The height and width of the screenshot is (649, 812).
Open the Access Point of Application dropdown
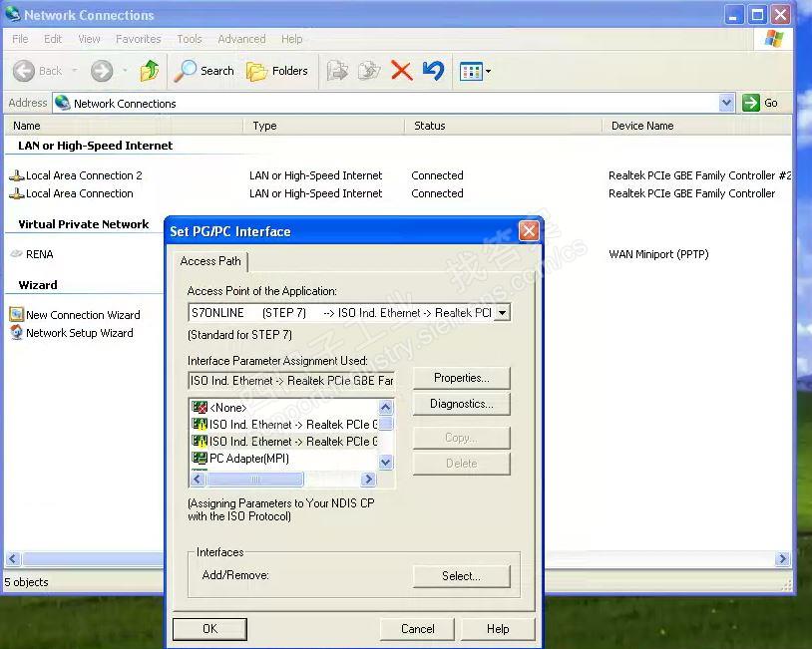(x=502, y=313)
